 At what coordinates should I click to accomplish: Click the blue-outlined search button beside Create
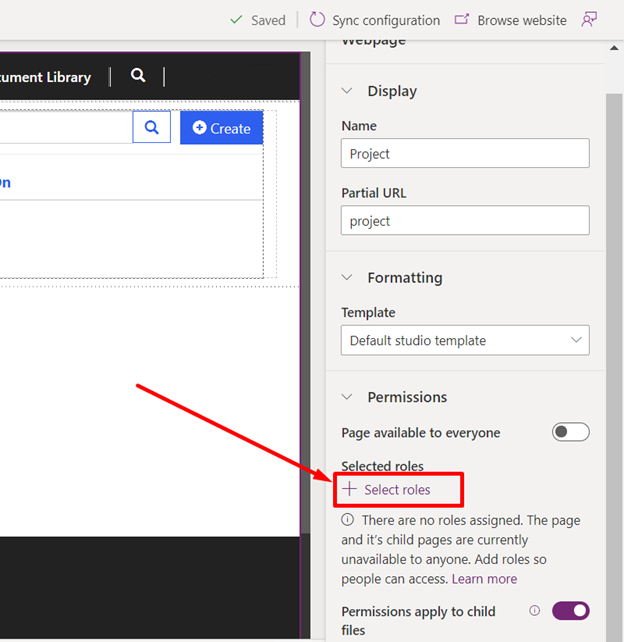pos(152,128)
